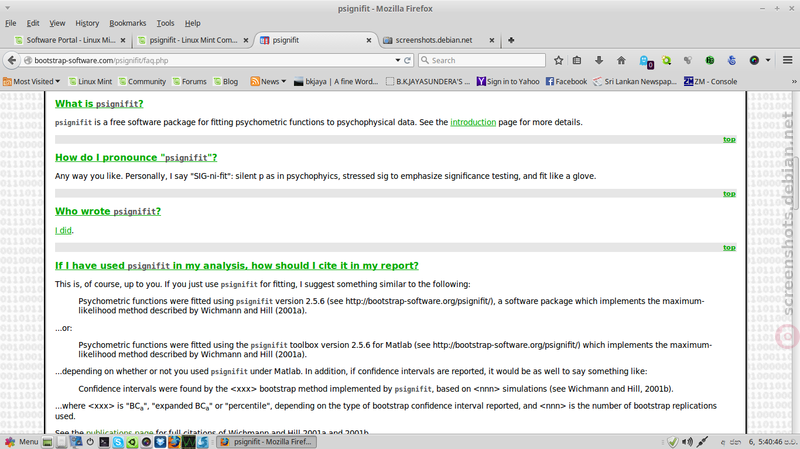Viewport: 800px width, 449px height.
Task: Close the active psignifit tab
Action: [369, 40]
